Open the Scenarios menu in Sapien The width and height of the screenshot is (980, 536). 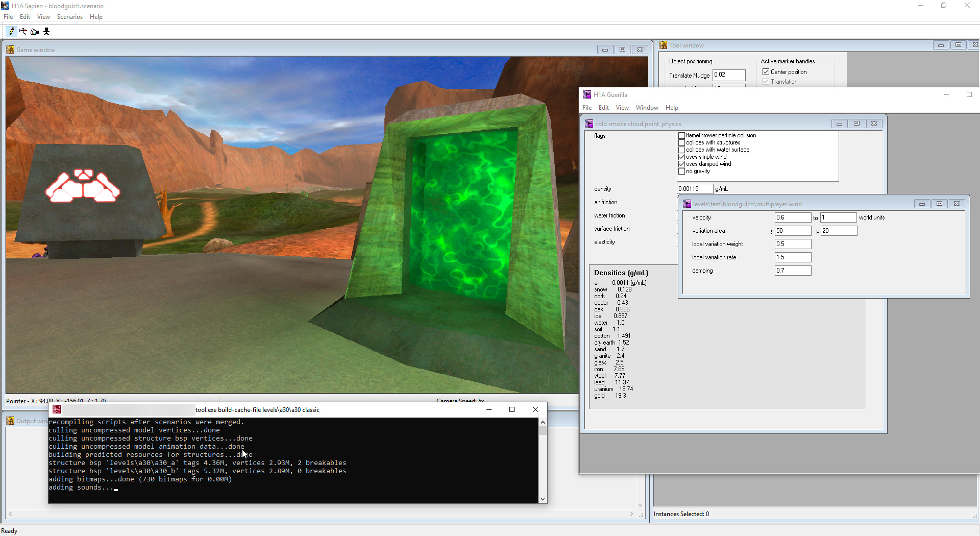click(70, 17)
